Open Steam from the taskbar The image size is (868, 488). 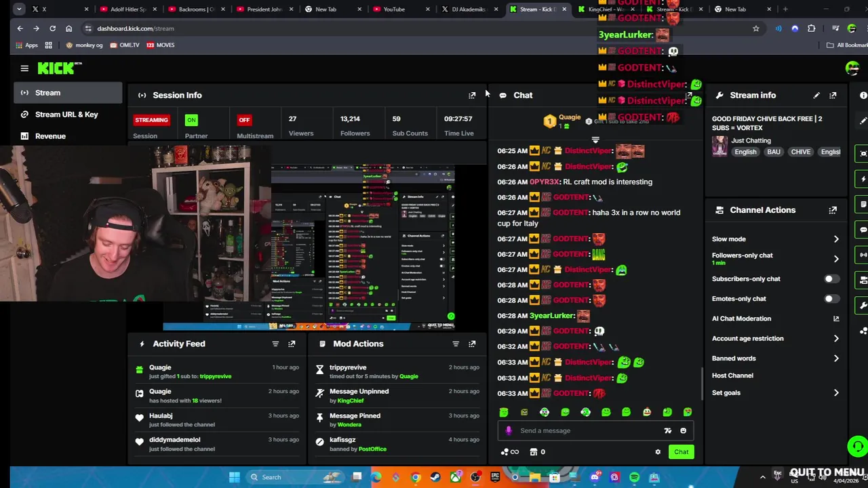click(435, 477)
